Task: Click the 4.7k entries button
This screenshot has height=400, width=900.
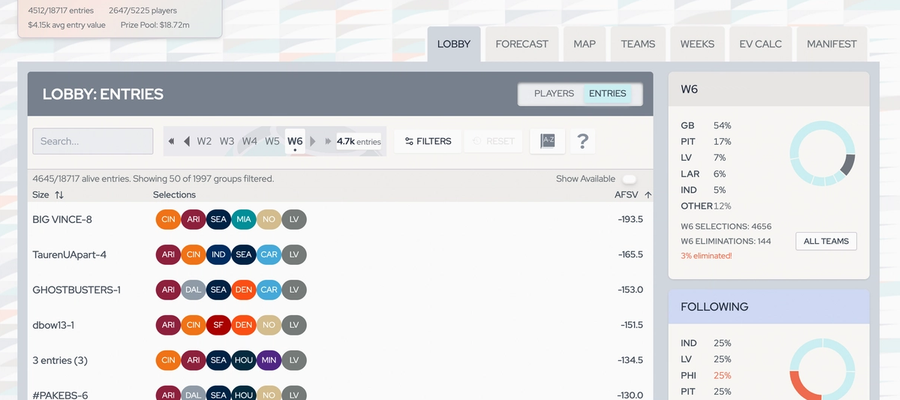Action: [359, 141]
